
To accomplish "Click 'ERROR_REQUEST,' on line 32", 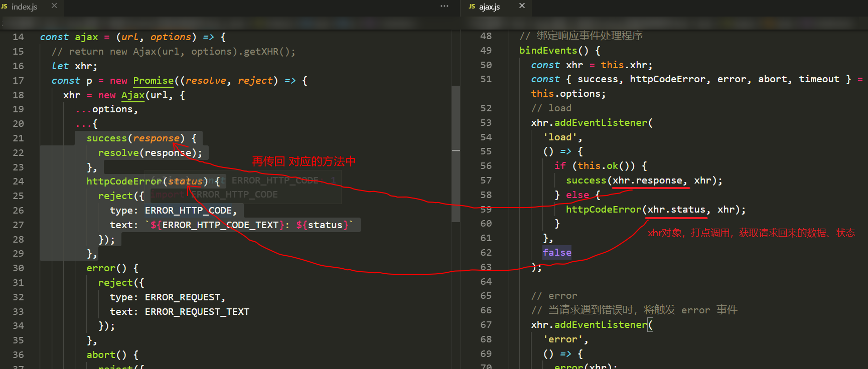I will tap(185, 297).
